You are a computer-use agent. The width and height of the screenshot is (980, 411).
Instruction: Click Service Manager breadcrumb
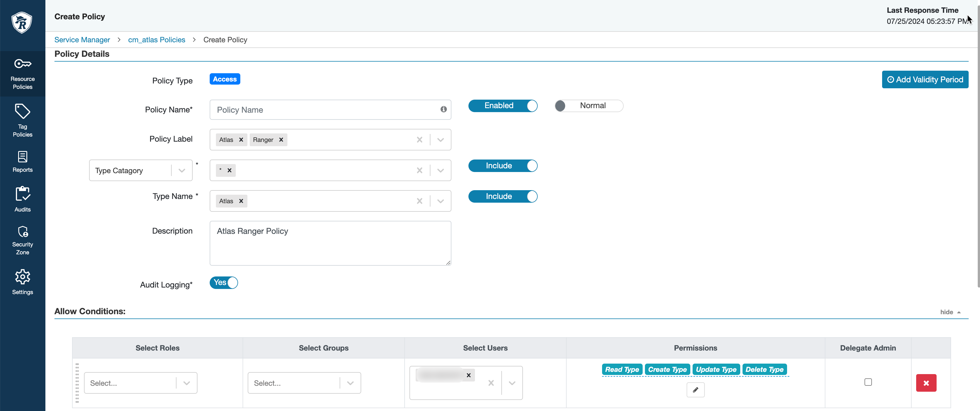point(82,40)
